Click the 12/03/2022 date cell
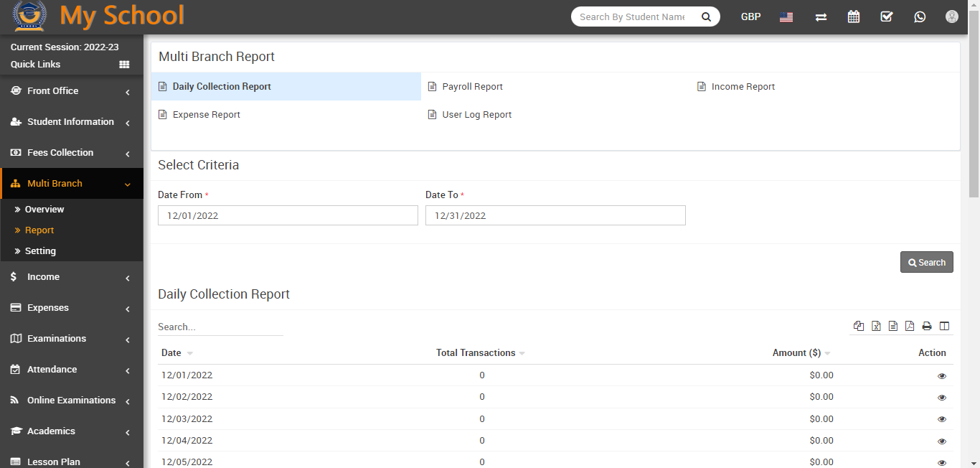 (x=187, y=419)
